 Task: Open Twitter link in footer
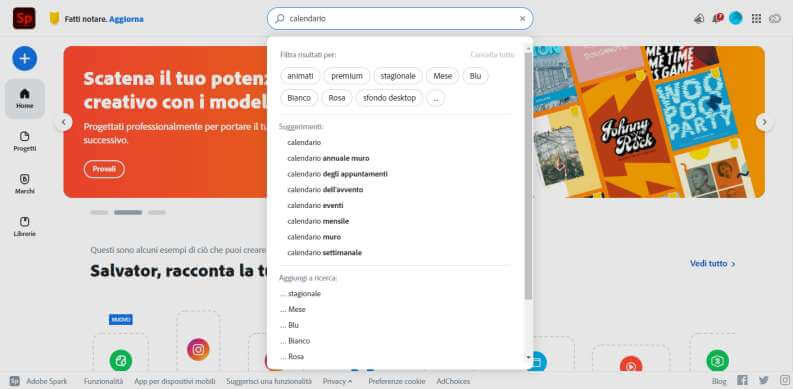[x=764, y=380]
